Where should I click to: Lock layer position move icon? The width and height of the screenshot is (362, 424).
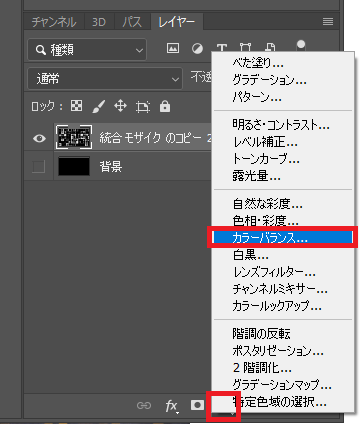point(120,106)
